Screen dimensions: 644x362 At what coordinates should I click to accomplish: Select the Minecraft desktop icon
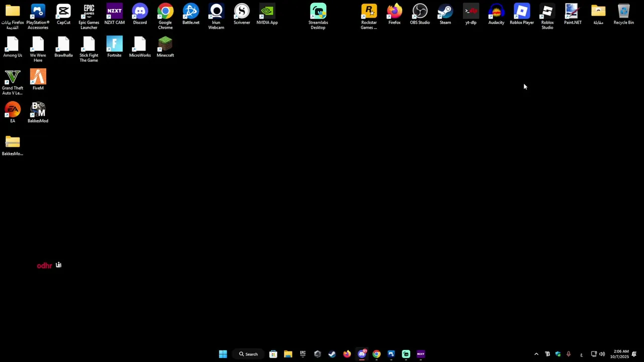click(165, 47)
